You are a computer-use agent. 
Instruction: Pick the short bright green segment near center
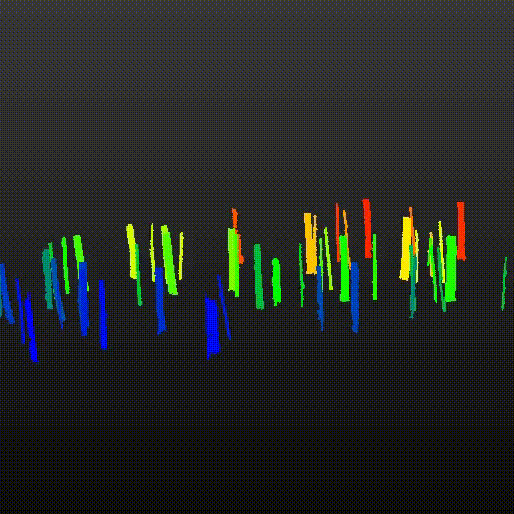coord(276,281)
